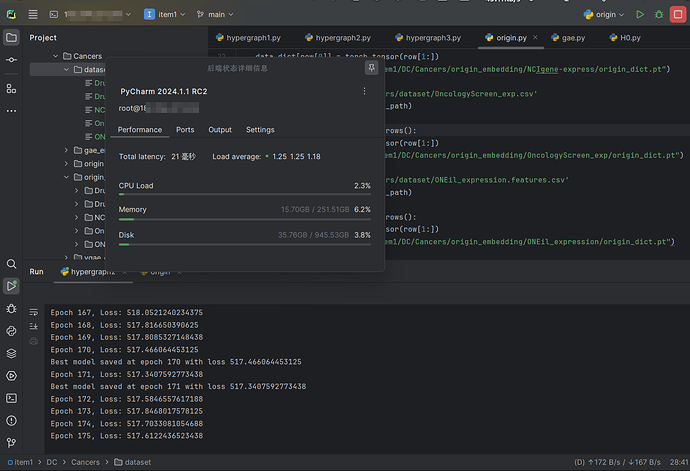Debug the origin configuration
The height and width of the screenshot is (471, 690).
pos(659,15)
